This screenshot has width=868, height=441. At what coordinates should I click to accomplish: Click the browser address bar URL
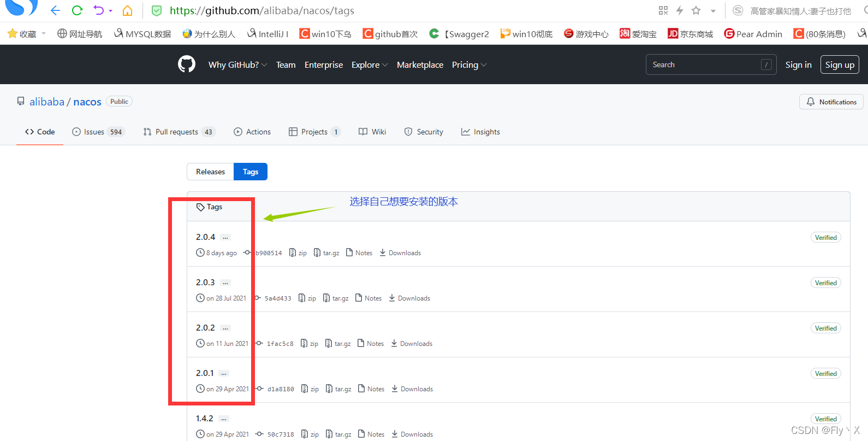tap(262, 10)
